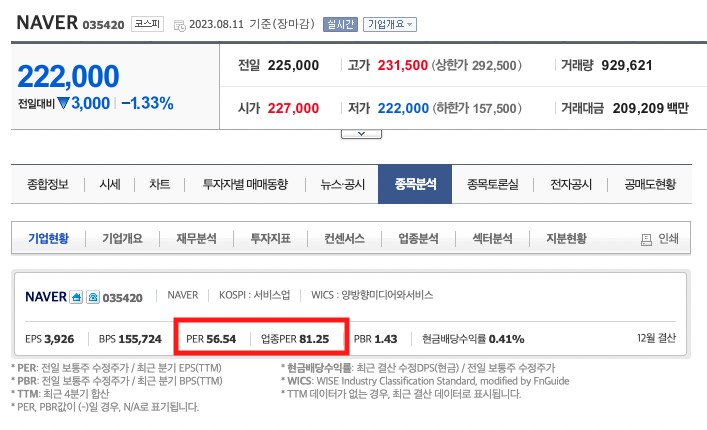
Task: Select the 투자자별 매매동향 tab
Action: (245, 184)
